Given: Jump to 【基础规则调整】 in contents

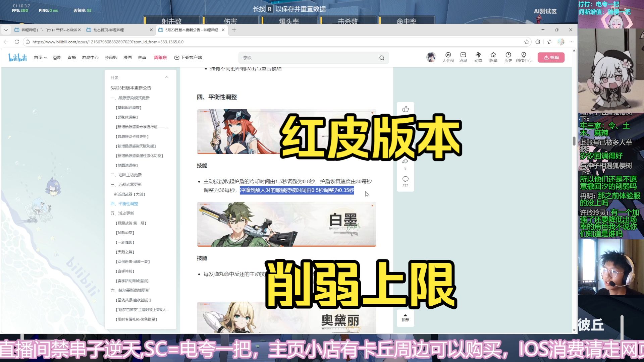Looking at the screenshot, I should pos(129,108).
